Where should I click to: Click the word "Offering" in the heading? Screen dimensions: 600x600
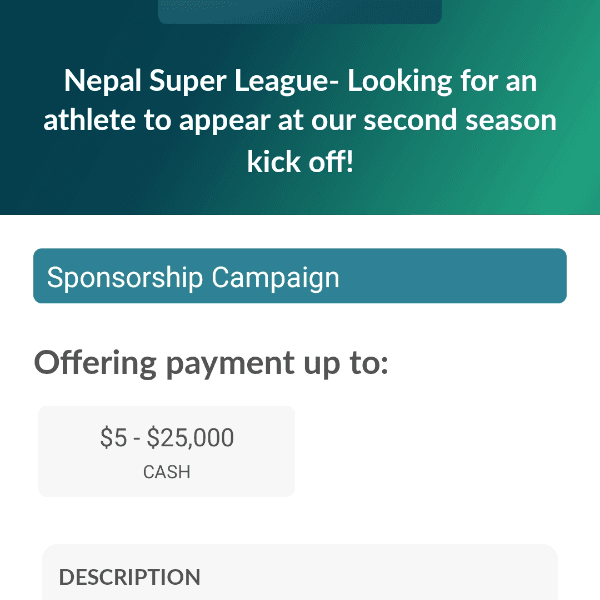(x=95, y=362)
